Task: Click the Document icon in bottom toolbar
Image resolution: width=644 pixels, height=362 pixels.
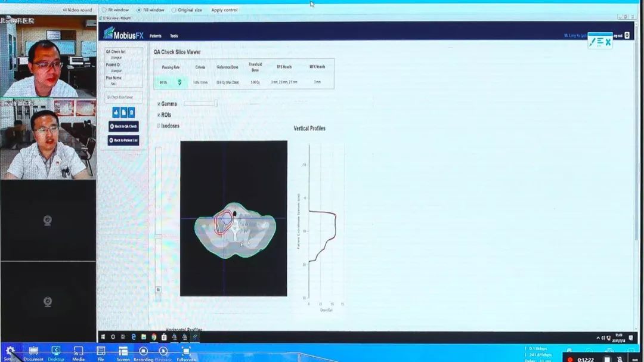Action: point(33,351)
